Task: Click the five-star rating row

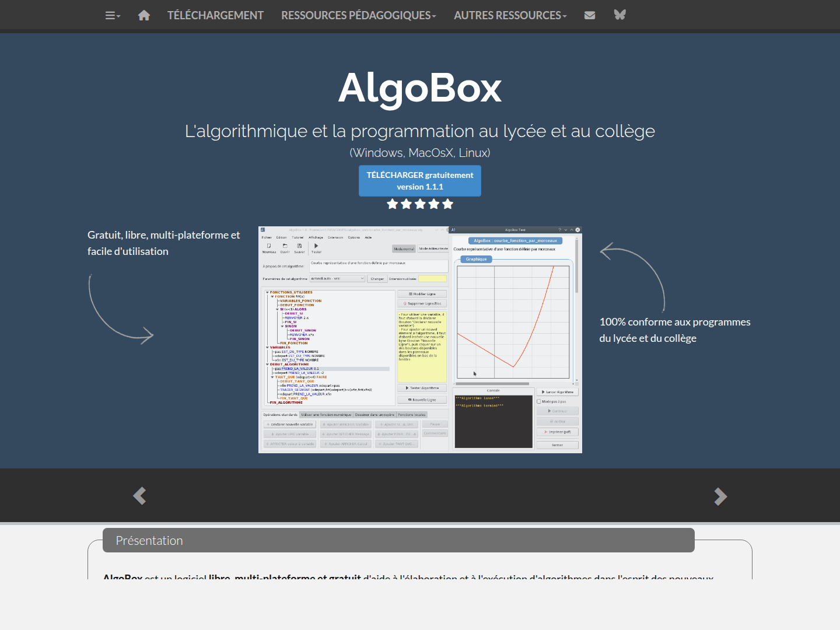Action: (420, 204)
